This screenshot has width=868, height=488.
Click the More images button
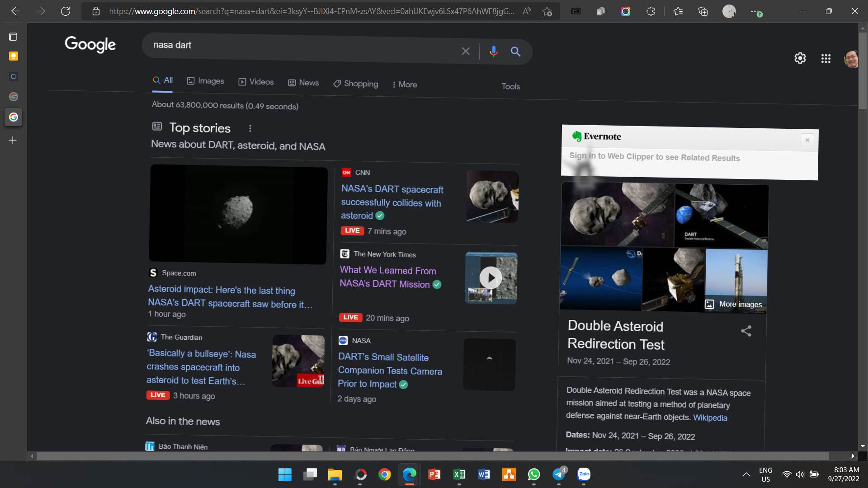tap(734, 304)
